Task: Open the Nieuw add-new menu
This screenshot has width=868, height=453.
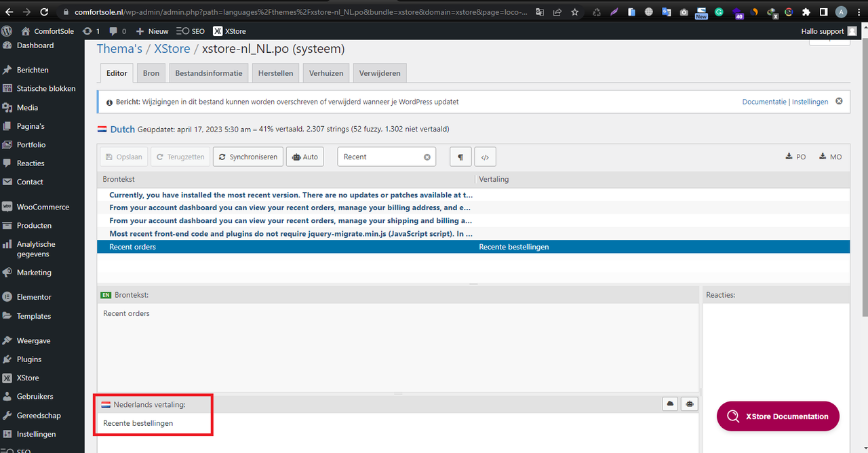Action: [x=152, y=31]
